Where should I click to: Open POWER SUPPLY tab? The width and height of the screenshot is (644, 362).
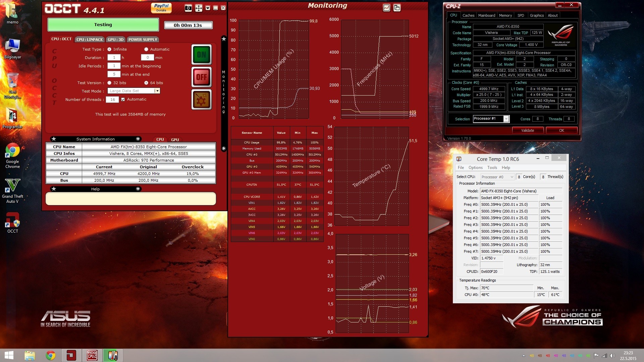[143, 40]
